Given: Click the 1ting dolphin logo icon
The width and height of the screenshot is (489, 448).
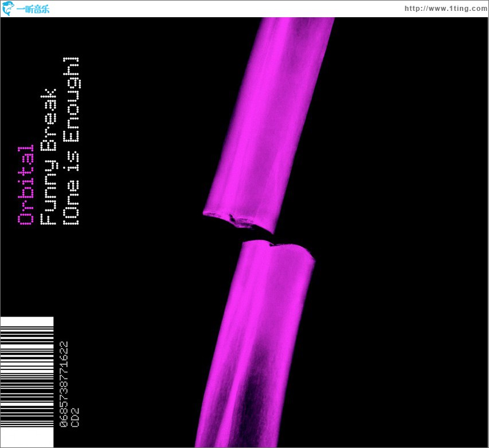Looking at the screenshot, I should coord(8,9).
